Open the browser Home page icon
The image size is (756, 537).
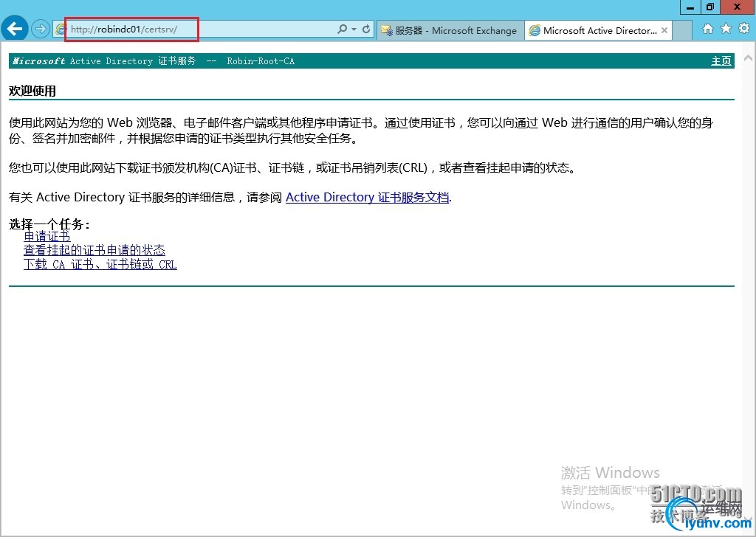coord(707,29)
